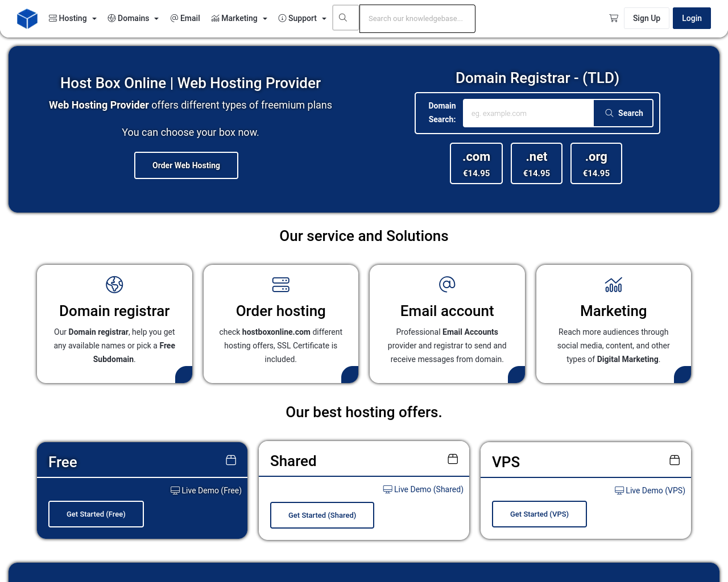Open Live Demo (Free) link

click(x=206, y=490)
